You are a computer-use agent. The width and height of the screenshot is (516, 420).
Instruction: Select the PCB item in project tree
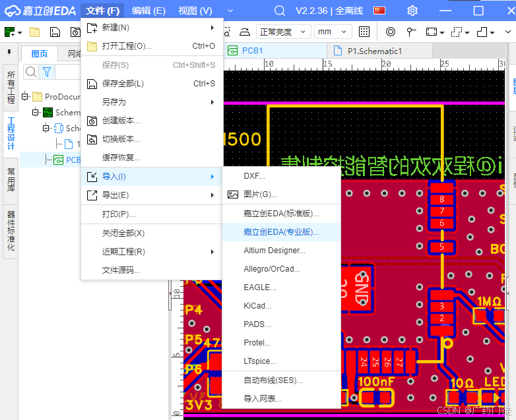pos(51,160)
